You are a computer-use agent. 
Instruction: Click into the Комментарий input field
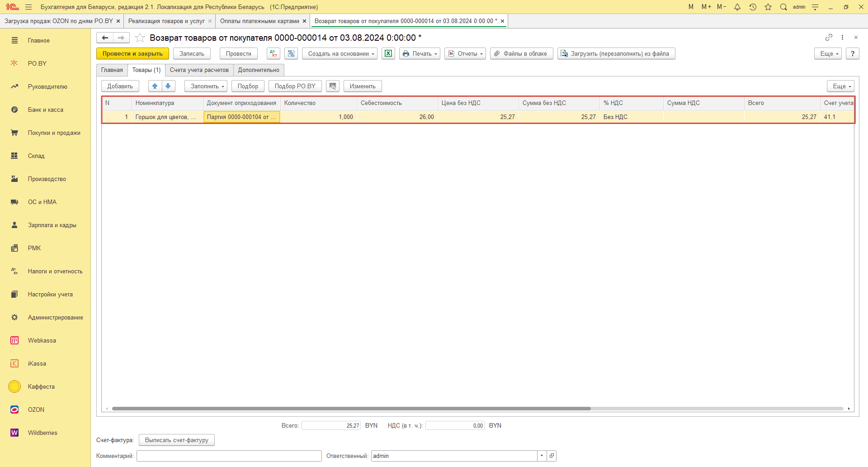[229, 456]
